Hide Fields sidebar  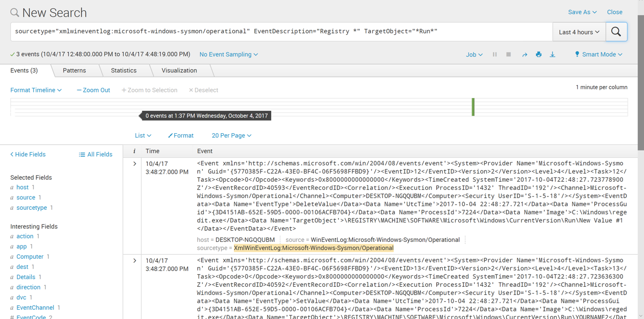[28, 154]
